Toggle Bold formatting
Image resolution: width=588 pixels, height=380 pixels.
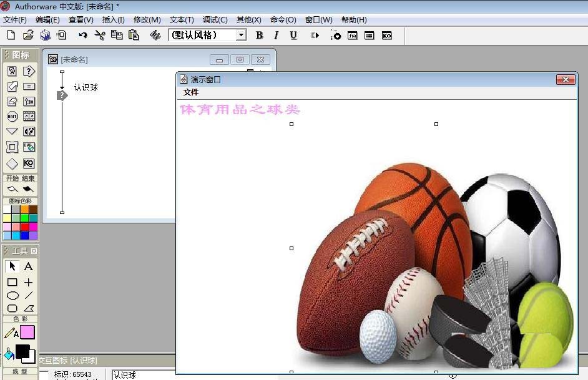[259, 35]
